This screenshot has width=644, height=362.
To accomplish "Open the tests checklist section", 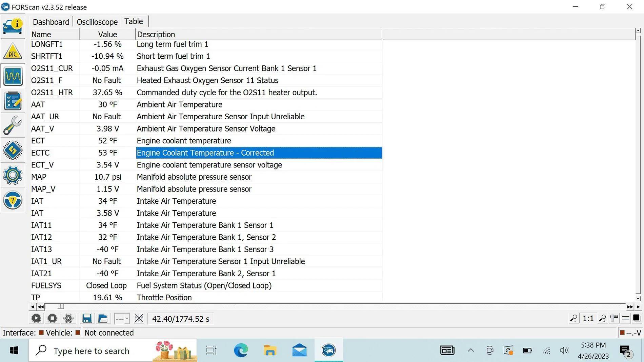I will pyautogui.click(x=13, y=101).
